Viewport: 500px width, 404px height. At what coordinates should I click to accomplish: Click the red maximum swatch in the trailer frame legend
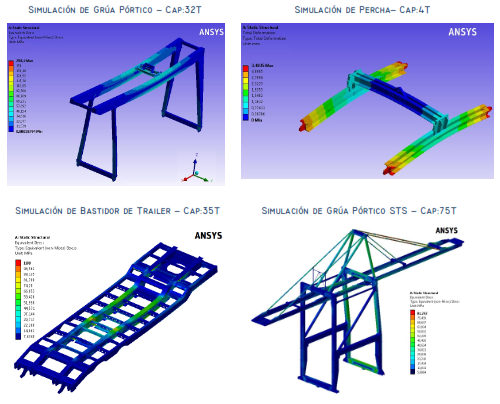(x=18, y=263)
